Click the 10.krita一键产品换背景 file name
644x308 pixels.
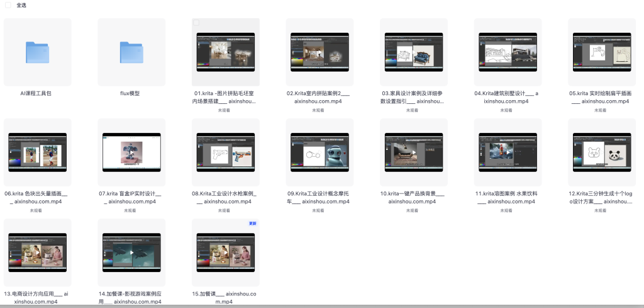(x=414, y=198)
